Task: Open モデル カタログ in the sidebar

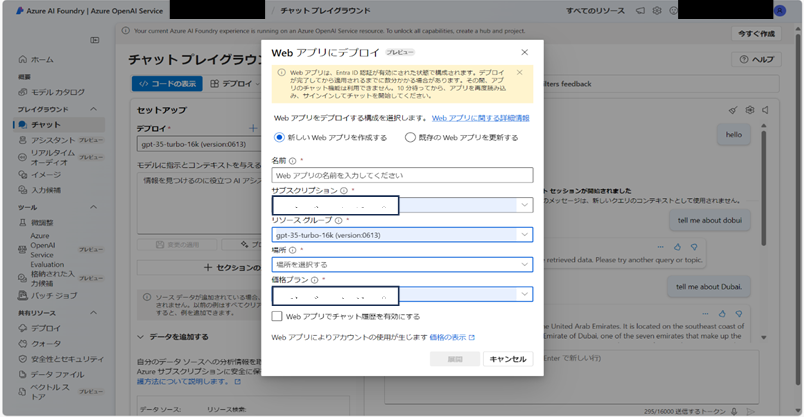Action: point(51,92)
